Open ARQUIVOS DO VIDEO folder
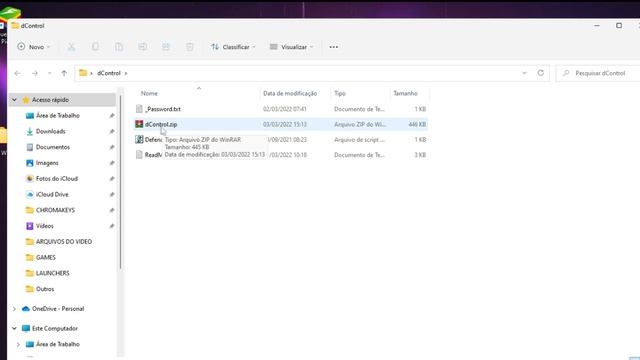Image resolution: width=640 pixels, height=360 pixels. click(64, 242)
